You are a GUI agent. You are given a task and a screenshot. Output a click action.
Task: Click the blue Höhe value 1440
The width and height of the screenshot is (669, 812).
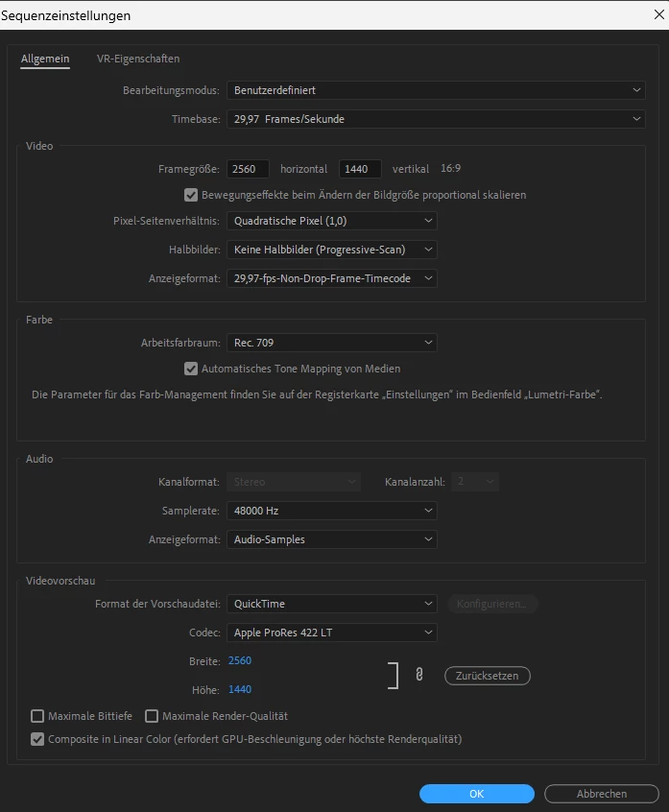(x=240, y=690)
